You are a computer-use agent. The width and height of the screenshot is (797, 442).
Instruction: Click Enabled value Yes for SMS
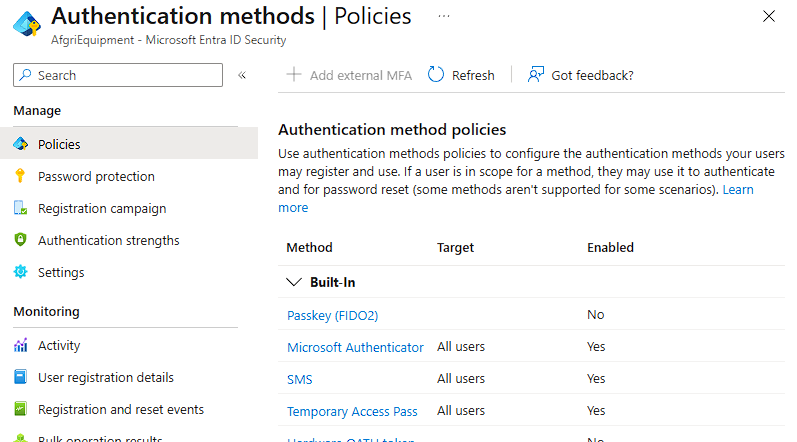coord(596,378)
